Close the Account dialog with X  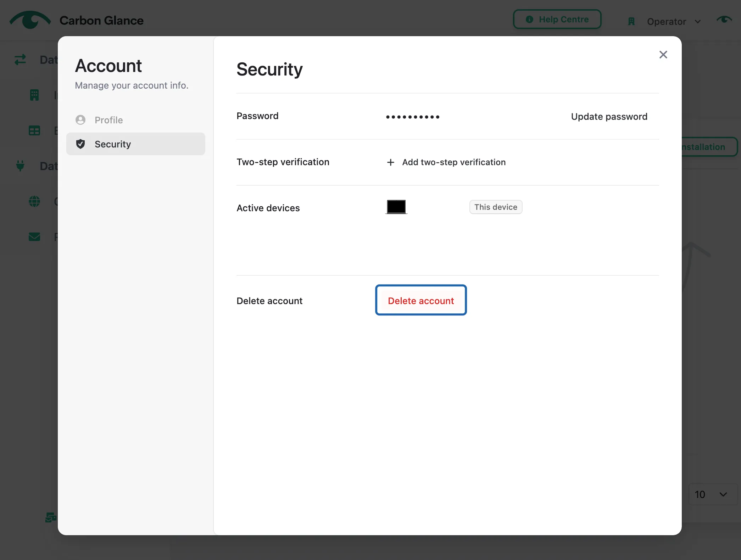point(663,55)
